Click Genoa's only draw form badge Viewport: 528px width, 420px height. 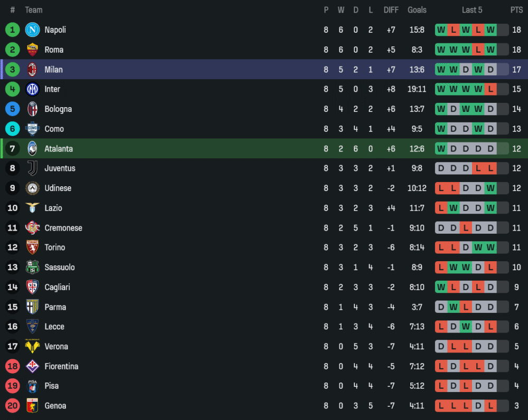click(478, 406)
